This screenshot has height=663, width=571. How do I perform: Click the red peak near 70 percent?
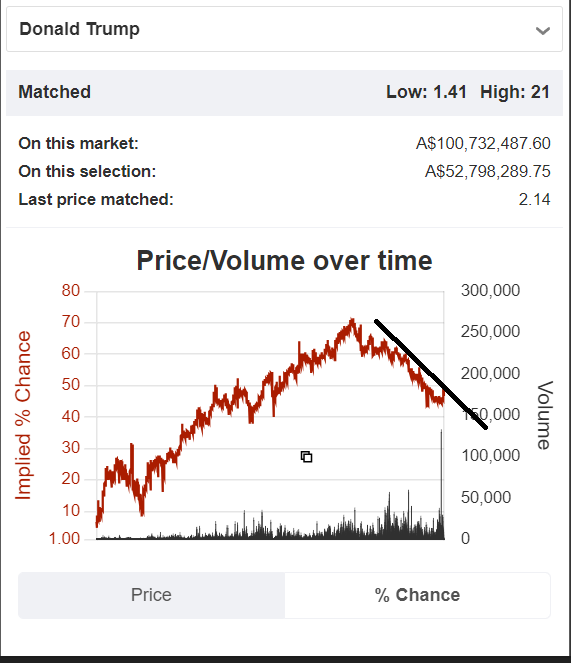(352, 322)
